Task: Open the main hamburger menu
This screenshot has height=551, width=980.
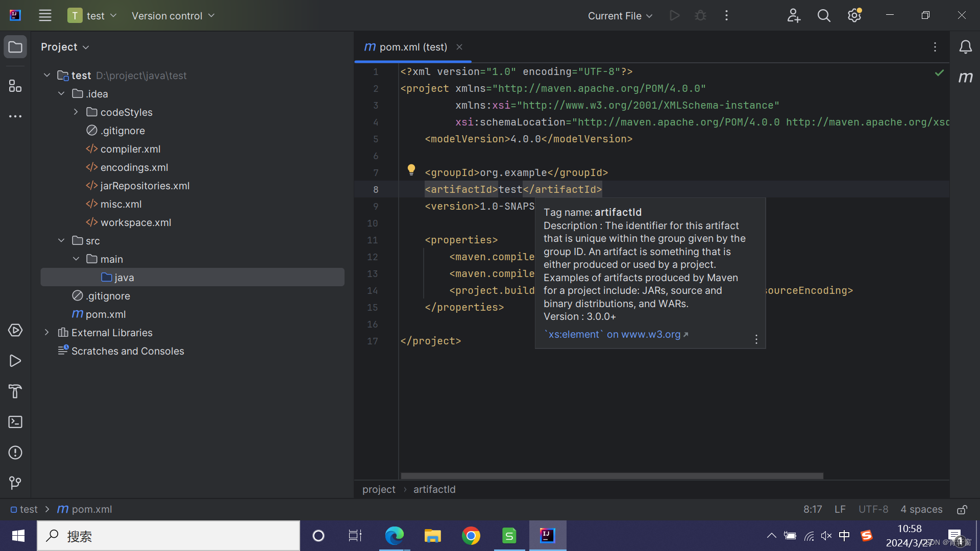Action: point(45,16)
